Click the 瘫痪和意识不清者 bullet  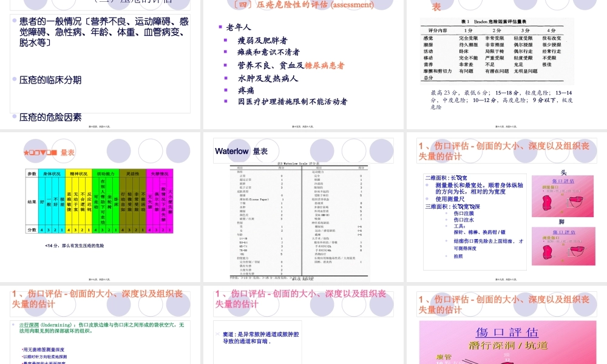pos(268,52)
